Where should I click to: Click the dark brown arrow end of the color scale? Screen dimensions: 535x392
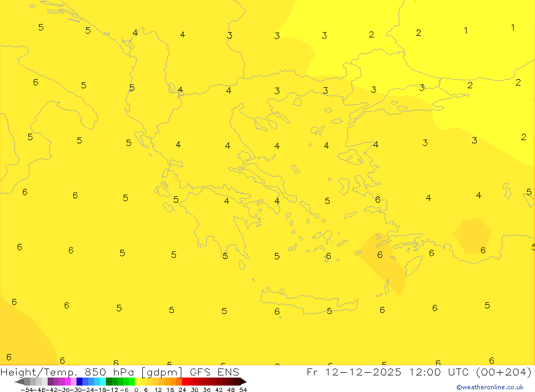(x=243, y=382)
